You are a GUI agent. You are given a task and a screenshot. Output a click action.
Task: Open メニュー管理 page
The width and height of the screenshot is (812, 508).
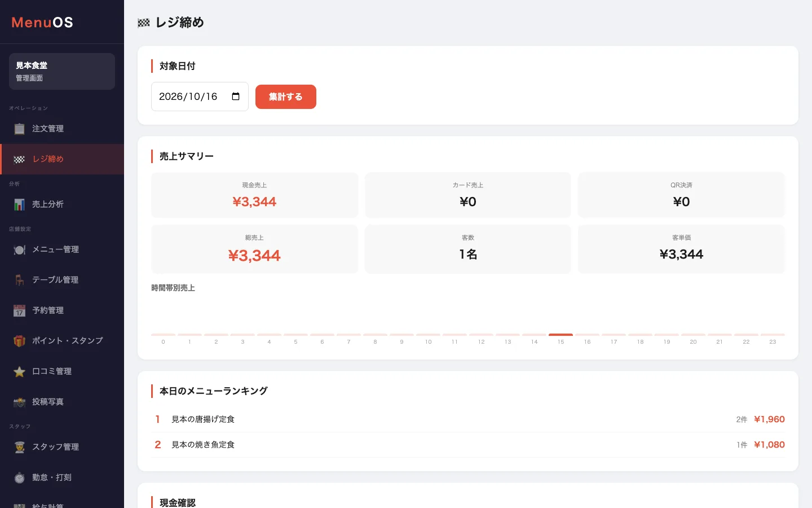(x=62, y=249)
